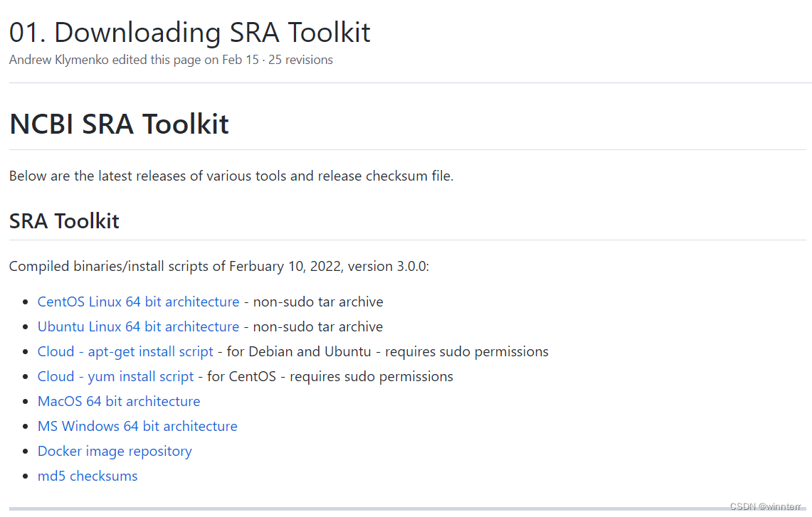Open CentOS Linux 64 bit architecture link
Viewport: 812px width, 517px height.
138,302
